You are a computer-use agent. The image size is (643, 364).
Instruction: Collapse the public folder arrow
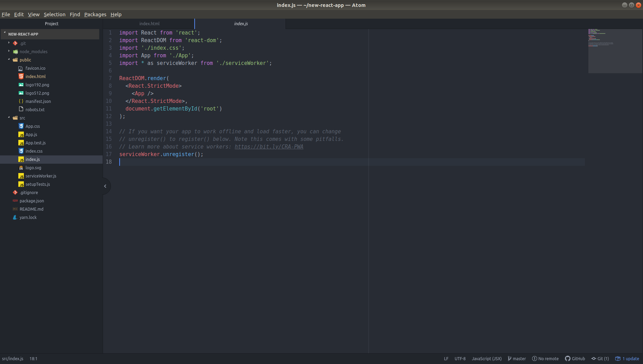9,59
